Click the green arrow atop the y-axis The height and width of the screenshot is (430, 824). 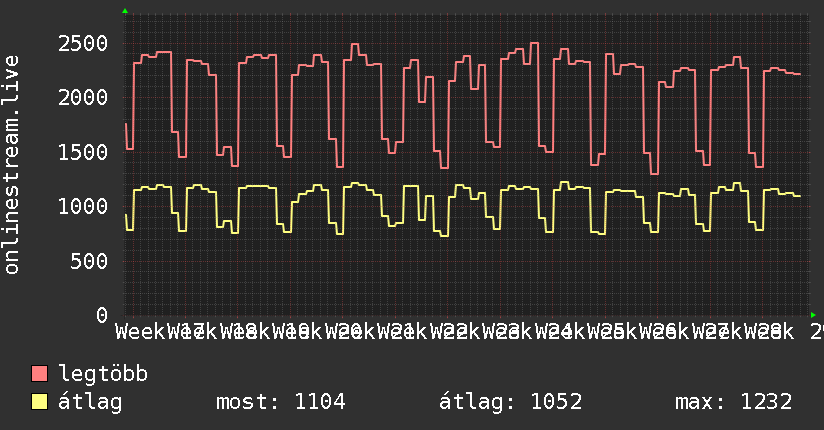125,11
